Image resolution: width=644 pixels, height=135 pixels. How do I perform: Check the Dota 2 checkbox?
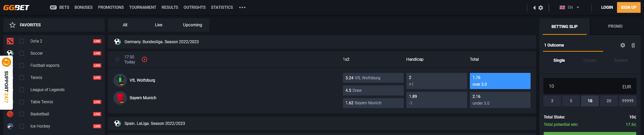[x=22, y=41]
